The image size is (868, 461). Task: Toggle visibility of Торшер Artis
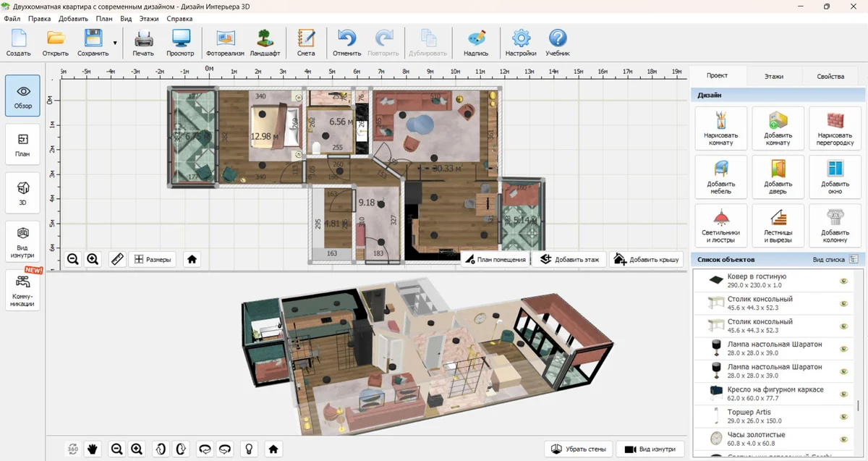(843, 416)
